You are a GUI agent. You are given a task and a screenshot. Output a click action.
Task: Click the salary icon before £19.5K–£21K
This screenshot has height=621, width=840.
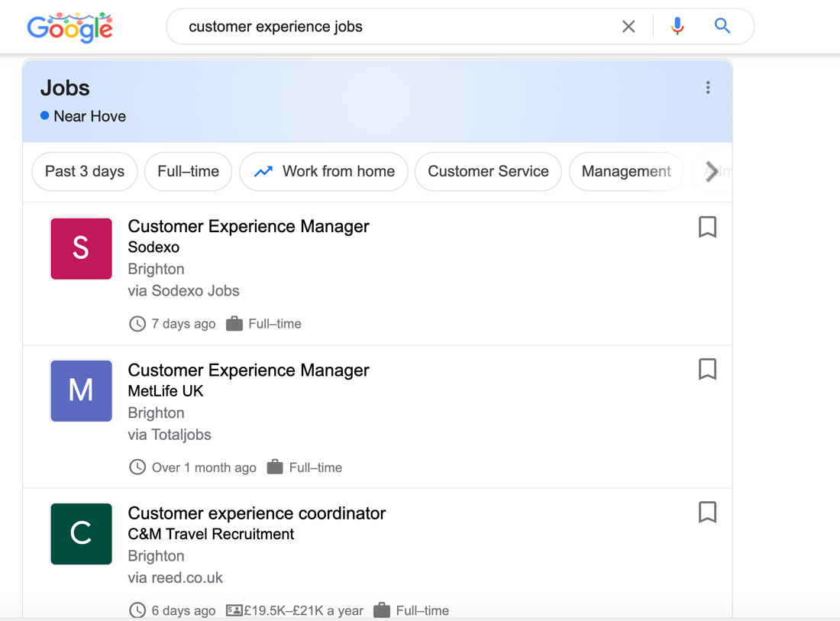click(x=234, y=610)
